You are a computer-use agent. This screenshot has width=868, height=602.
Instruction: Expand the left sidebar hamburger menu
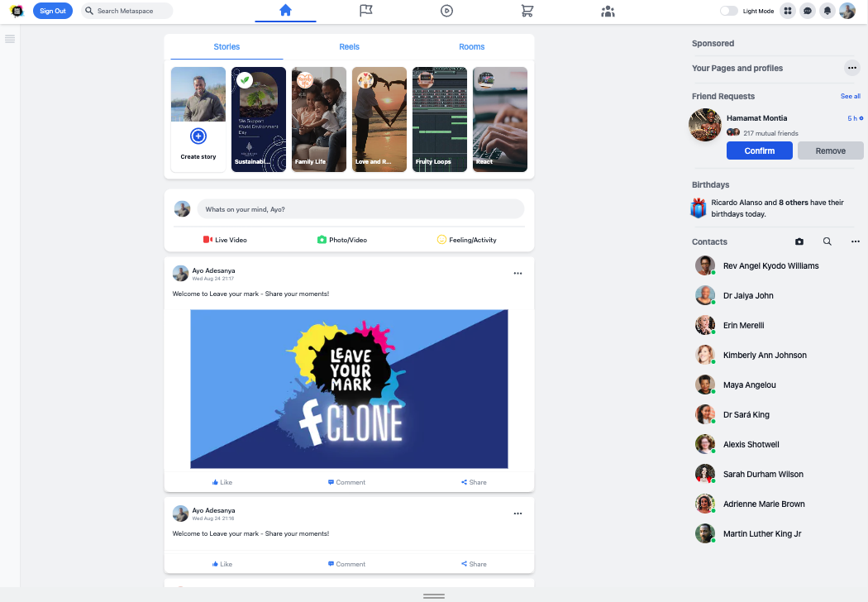click(x=10, y=39)
